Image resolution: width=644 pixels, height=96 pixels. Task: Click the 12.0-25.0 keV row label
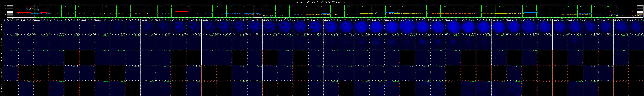point(1,57)
